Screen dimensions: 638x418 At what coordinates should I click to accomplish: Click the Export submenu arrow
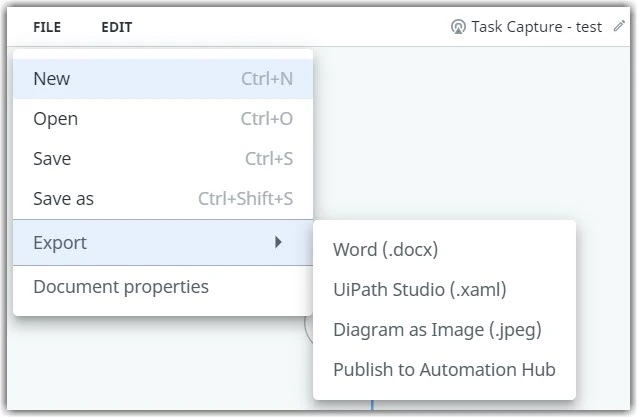[278, 242]
